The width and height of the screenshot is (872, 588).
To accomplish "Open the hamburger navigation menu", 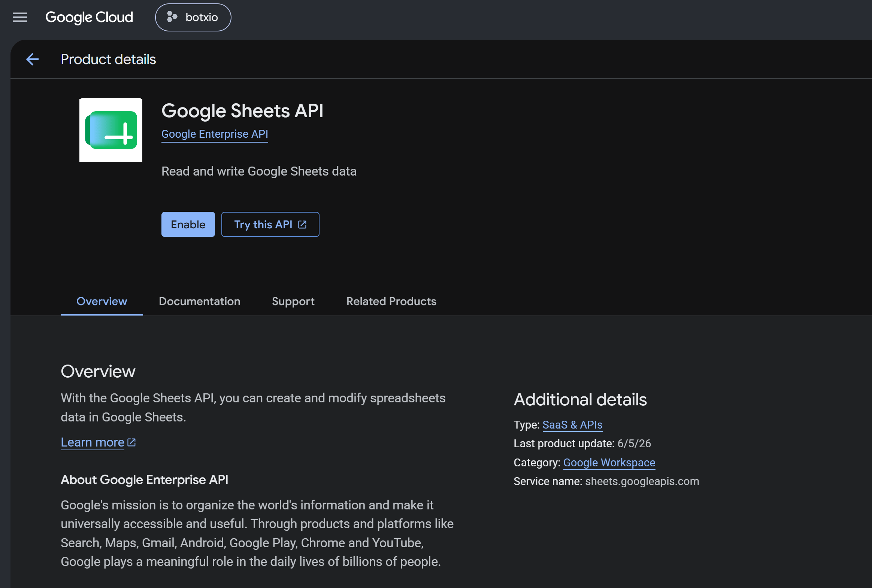I will pyautogui.click(x=20, y=17).
